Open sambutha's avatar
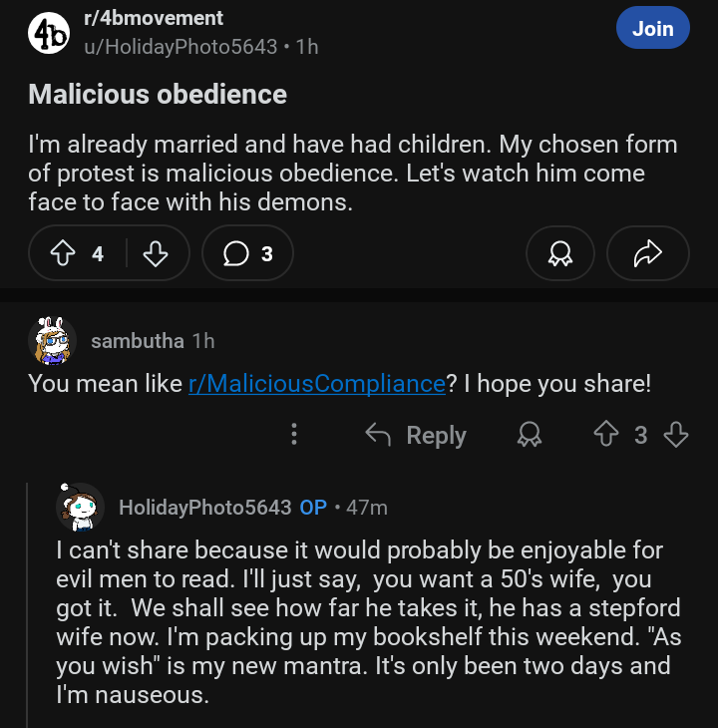Viewport: 718px width, 728px height. (53, 341)
